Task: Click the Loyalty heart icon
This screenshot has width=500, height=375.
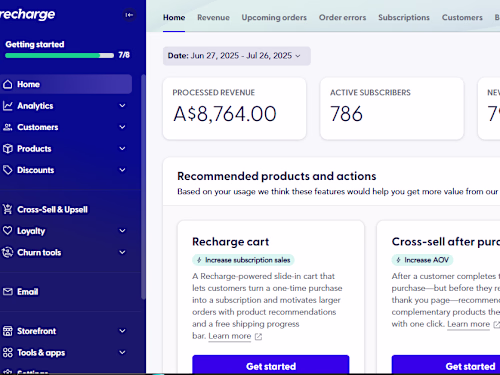Action: [8, 231]
